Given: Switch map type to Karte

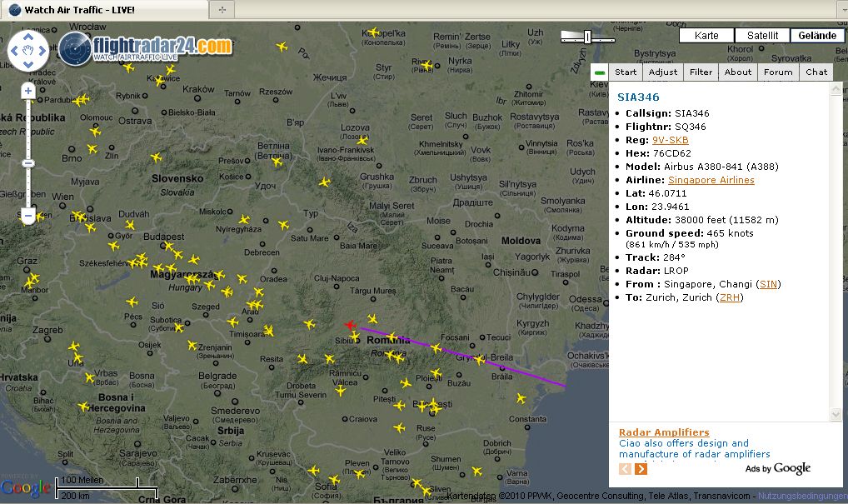Looking at the screenshot, I should point(706,36).
